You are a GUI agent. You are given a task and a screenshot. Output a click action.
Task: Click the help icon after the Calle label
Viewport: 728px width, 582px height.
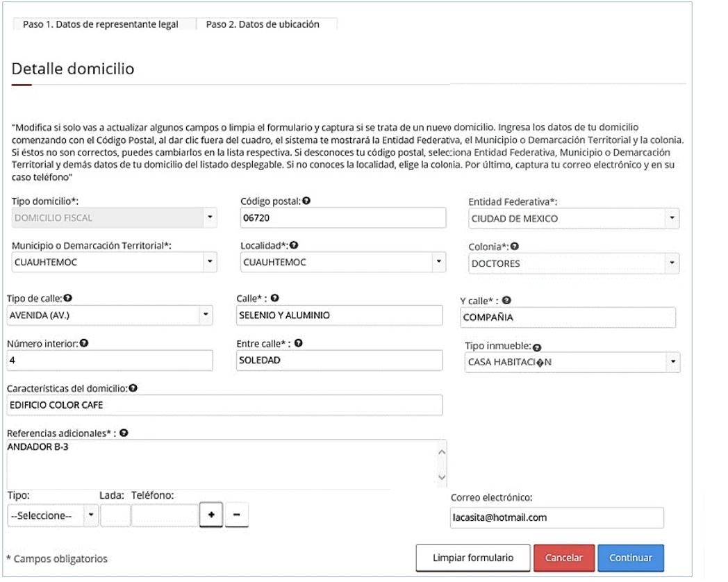(x=275, y=298)
